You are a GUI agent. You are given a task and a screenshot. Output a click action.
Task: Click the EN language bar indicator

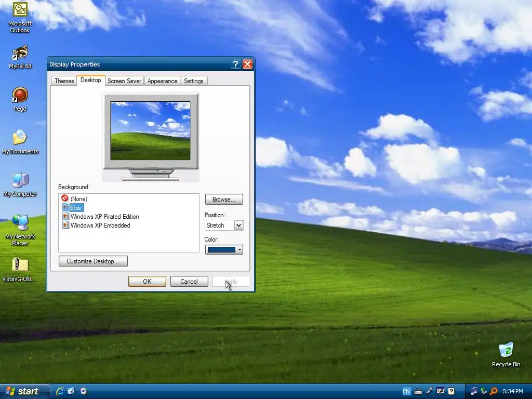pyautogui.click(x=406, y=391)
